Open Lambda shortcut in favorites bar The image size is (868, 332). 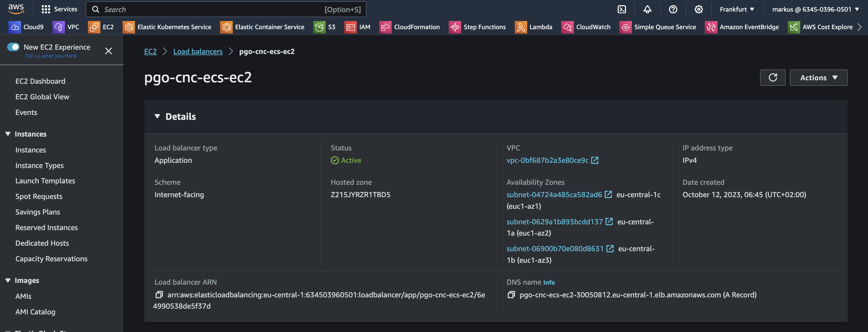534,27
